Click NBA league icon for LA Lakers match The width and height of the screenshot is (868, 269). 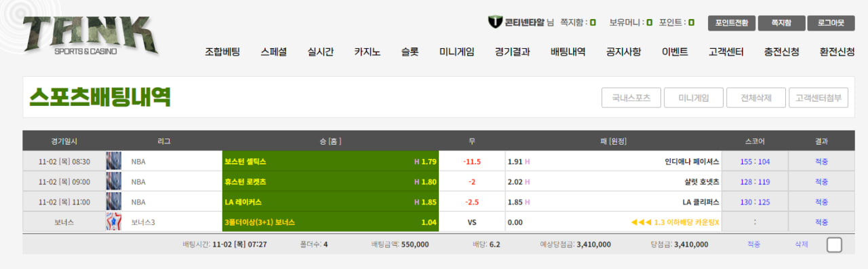click(113, 202)
